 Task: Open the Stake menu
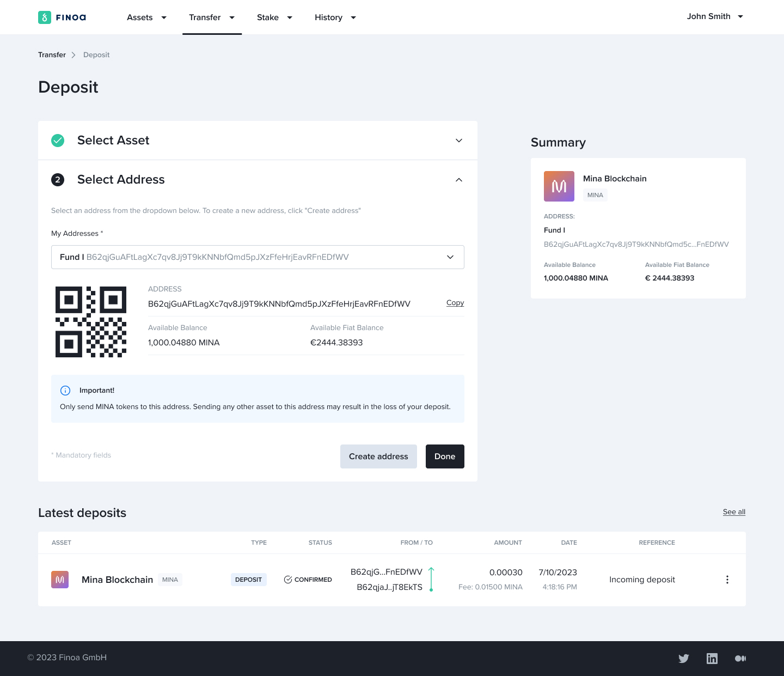[274, 17]
